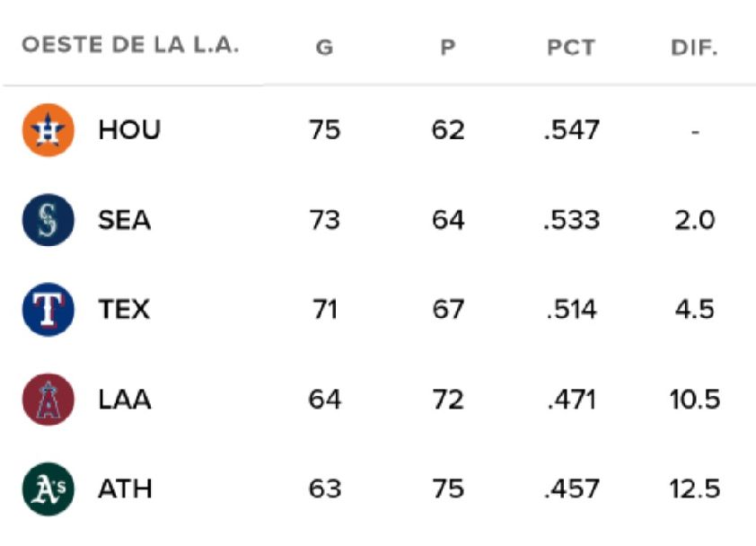756x546 pixels.
Task: Click the Seattle Mariners team logo
Action: click(48, 220)
